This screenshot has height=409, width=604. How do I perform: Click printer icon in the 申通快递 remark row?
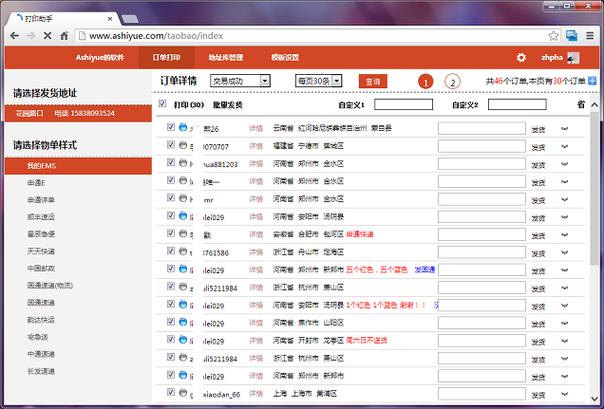click(183, 233)
